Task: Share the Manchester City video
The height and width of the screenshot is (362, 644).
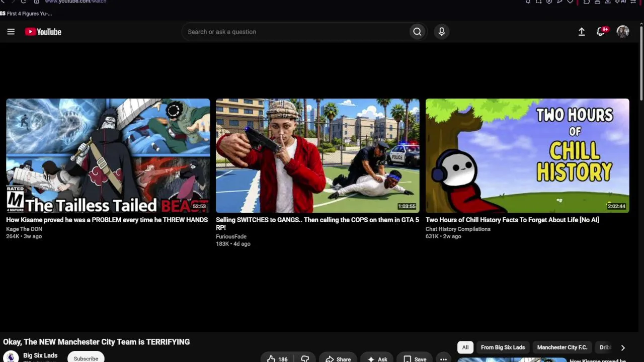Action: (338, 358)
